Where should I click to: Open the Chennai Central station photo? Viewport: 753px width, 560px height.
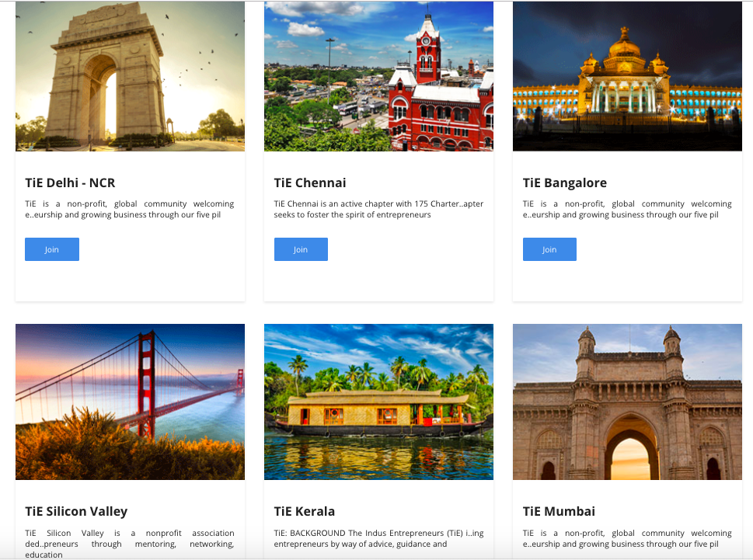tap(379, 76)
